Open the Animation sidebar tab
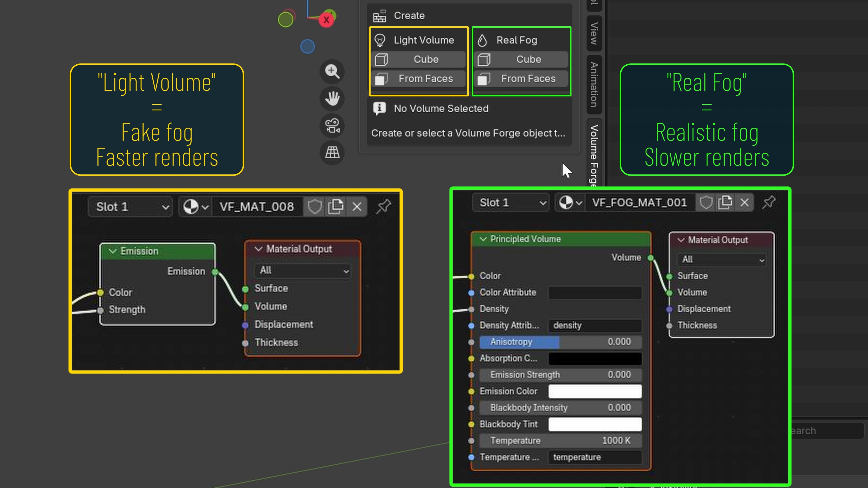The width and height of the screenshot is (868, 488). click(x=594, y=84)
